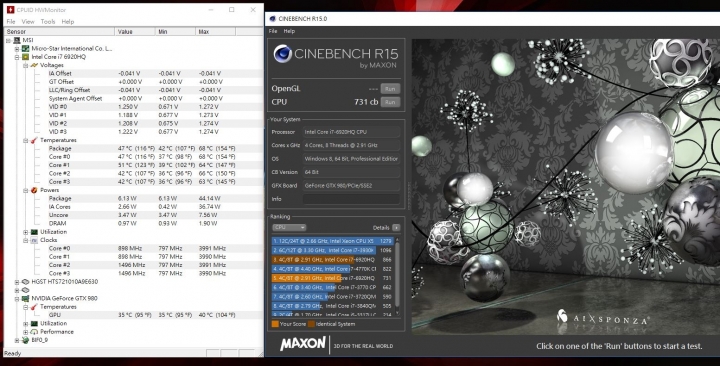Click the Intel Core i7 CPU chip icon
The width and height of the screenshot is (720, 366).
[26, 57]
